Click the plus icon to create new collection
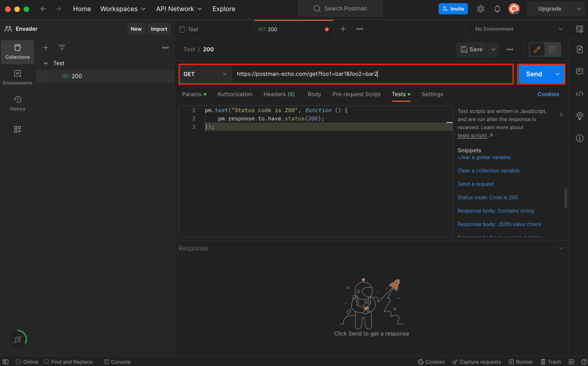This screenshot has height=366, width=588. pyautogui.click(x=45, y=47)
